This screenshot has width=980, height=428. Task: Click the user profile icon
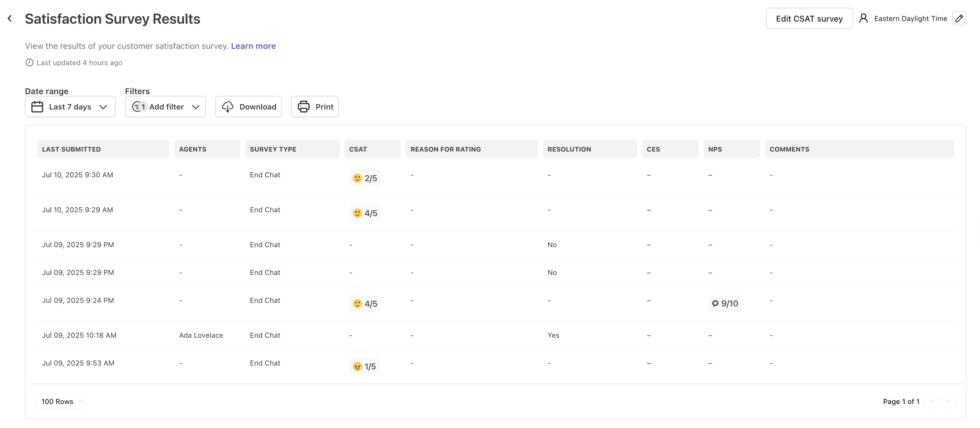tap(863, 18)
